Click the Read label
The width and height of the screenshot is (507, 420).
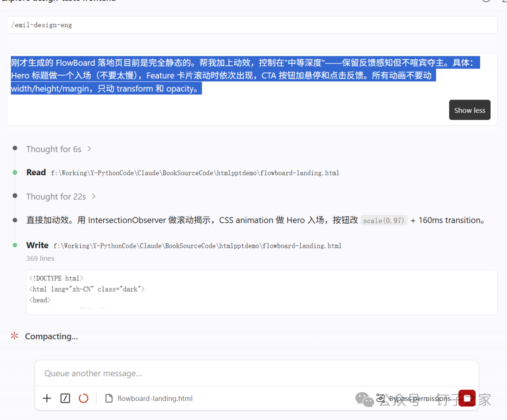(36, 172)
